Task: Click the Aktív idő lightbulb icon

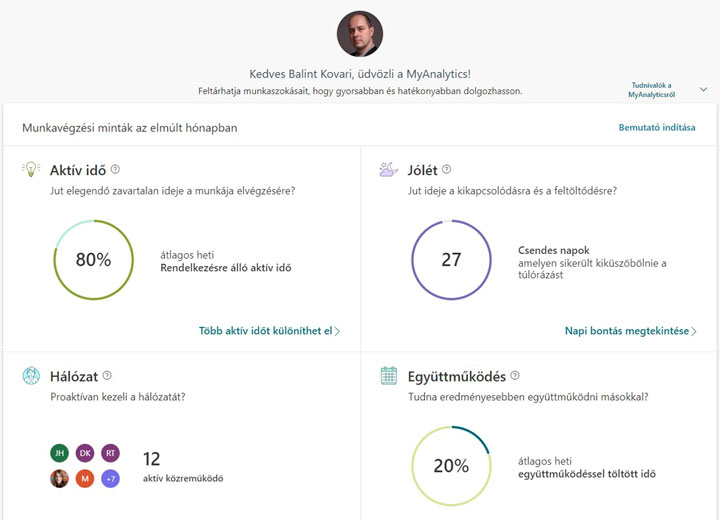Action: (x=31, y=169)
